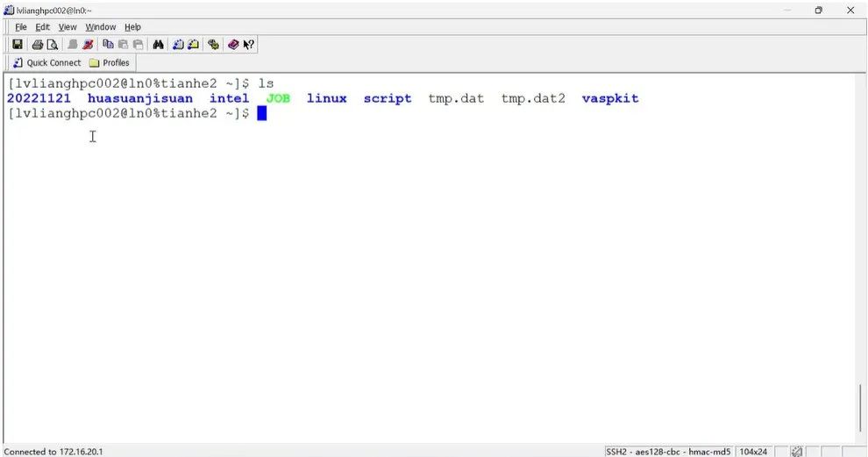Click the 20221121 directory name
This screenshot has height=457, width=868.
click(x=39, y=98)
